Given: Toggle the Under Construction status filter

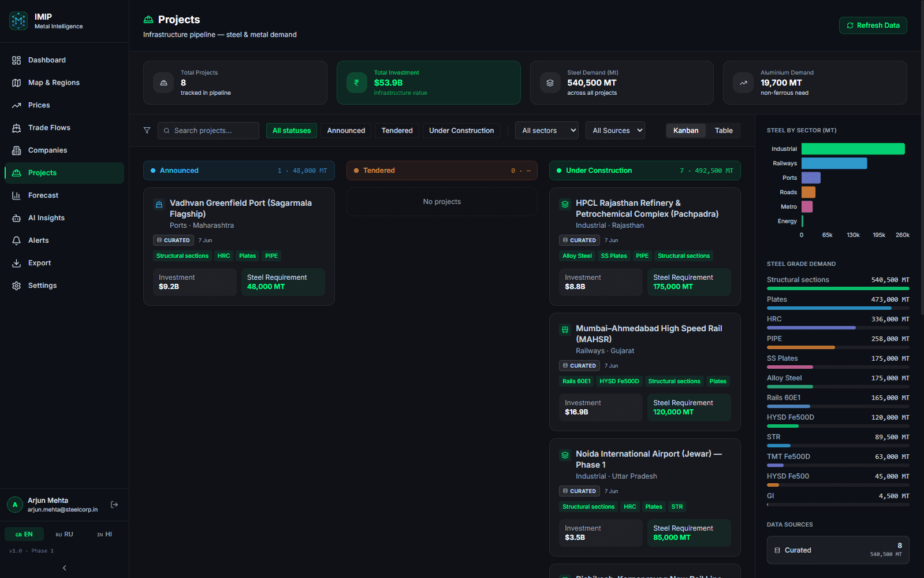Looking at the screenshot, I should [461, 131].
